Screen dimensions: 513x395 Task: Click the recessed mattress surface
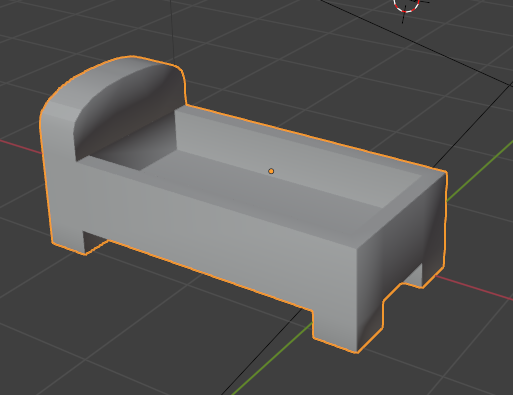(x=267, y=193)
